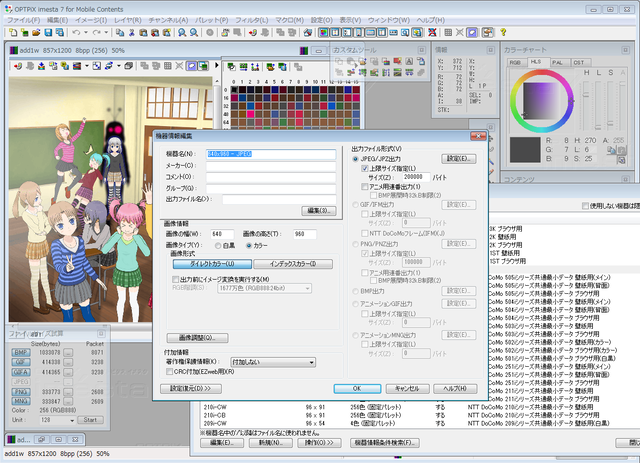This screenshot has height=463, width=640.
Task: Select the PNG/PNZ output radio button
Action: point(356,244)
